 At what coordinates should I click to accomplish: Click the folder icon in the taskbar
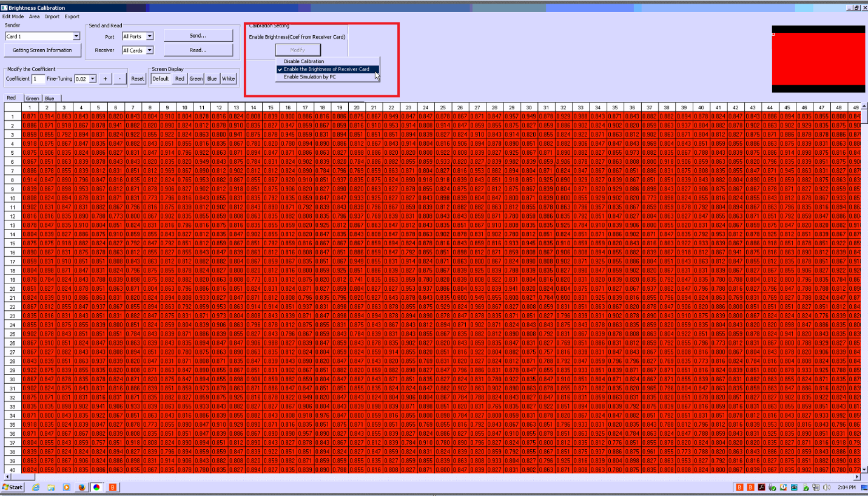tap(52, 488)
